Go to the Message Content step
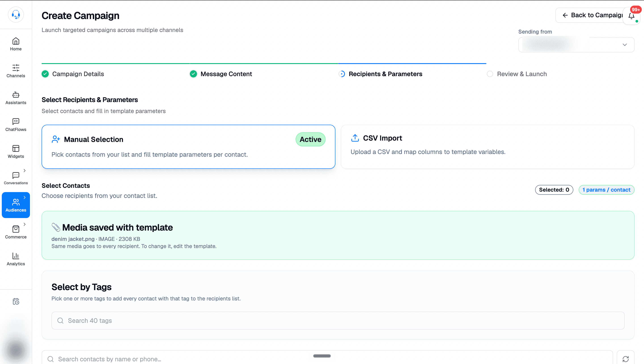 (221, 74)
